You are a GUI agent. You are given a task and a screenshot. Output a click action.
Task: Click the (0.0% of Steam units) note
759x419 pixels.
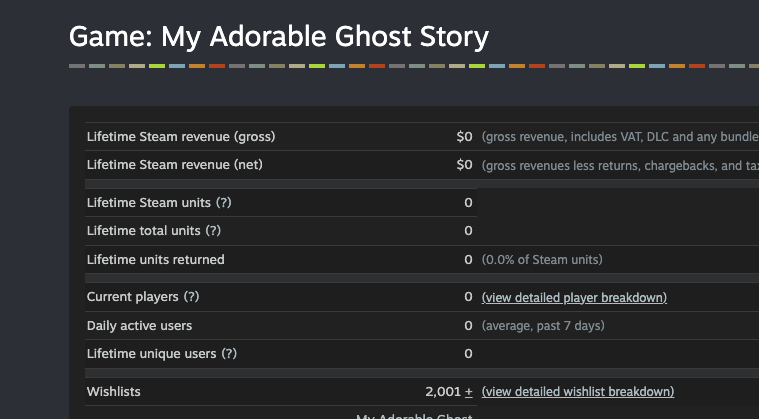click(542, 260)
